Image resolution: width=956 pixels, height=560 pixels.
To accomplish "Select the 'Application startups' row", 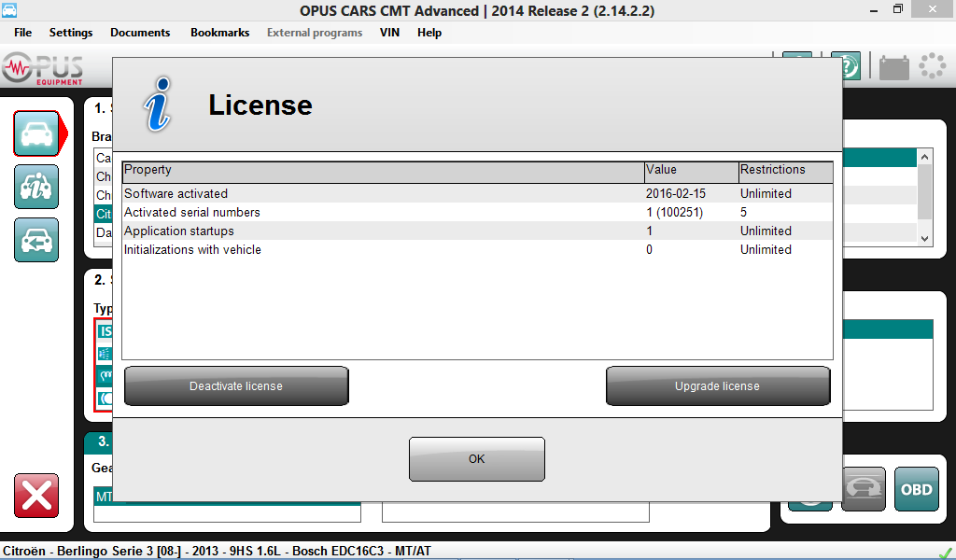I will point(477,231).
